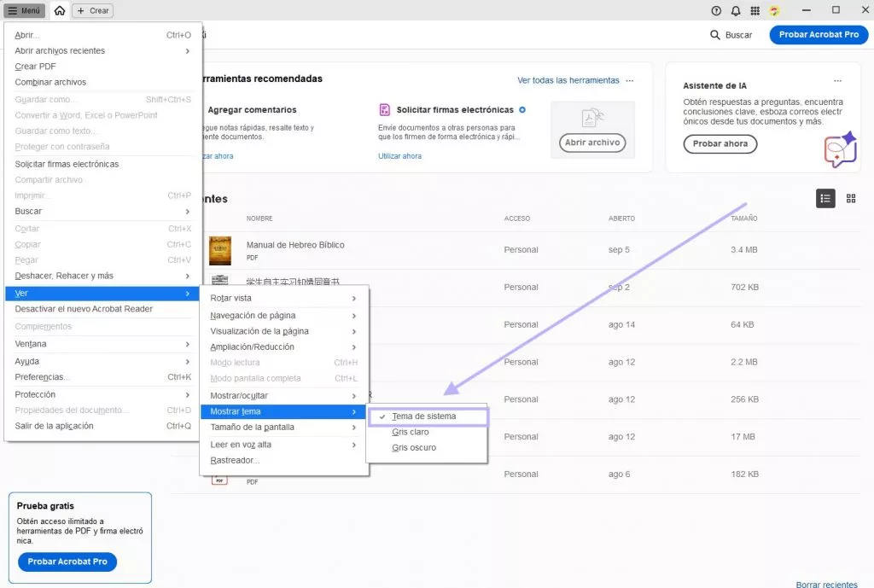Sort by the ABIERTO column header
This screenshot has width=874, height=588.
coord(621,218)
